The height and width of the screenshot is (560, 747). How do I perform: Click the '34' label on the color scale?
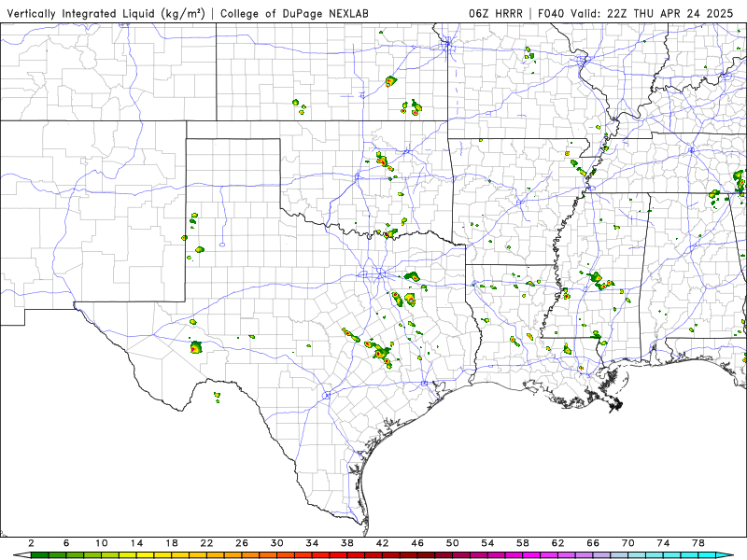(312, 543)
